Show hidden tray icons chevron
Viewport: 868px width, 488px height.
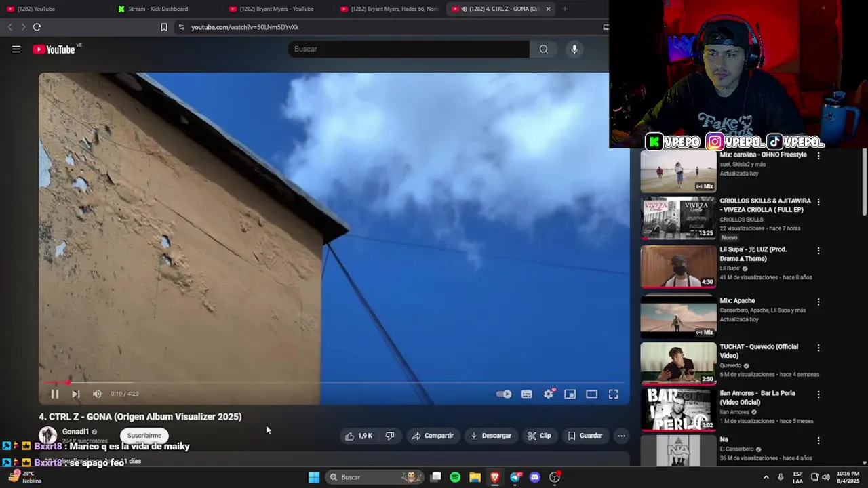[x=766, y=477]
